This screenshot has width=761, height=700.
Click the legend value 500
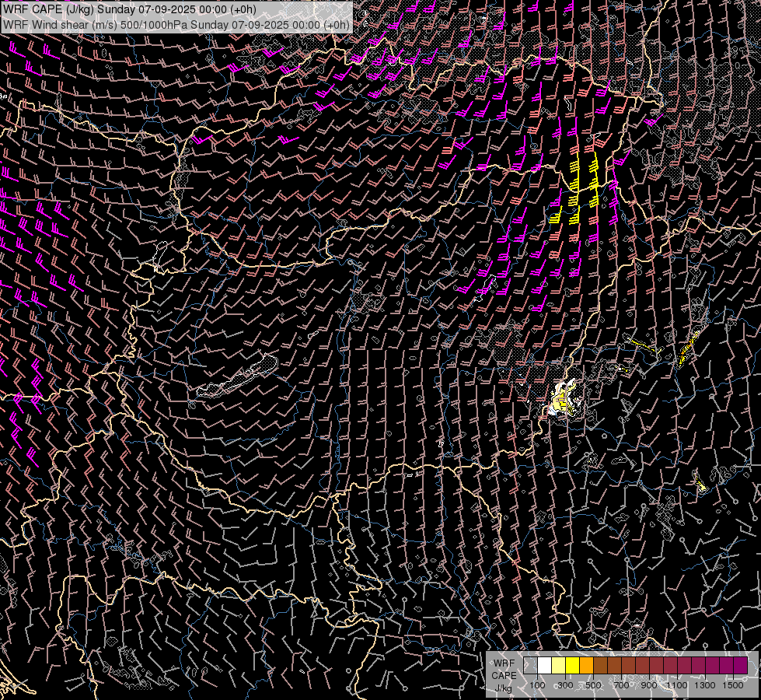593,685
